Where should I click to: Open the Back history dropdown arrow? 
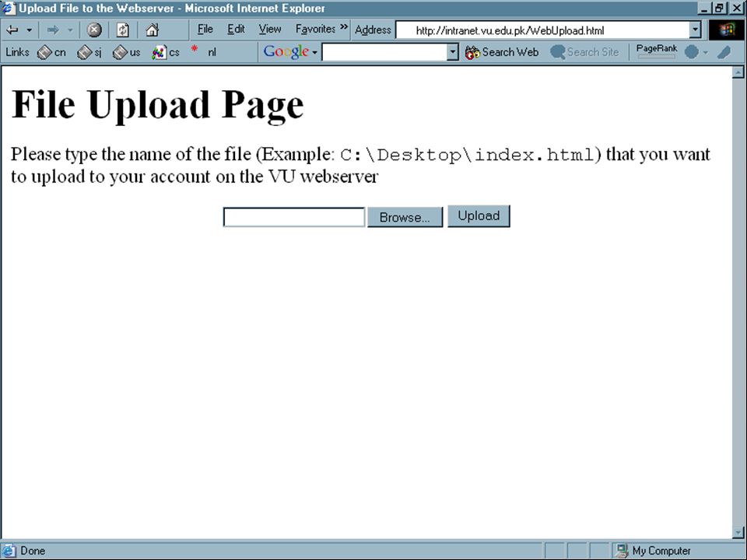pos(29,30)
